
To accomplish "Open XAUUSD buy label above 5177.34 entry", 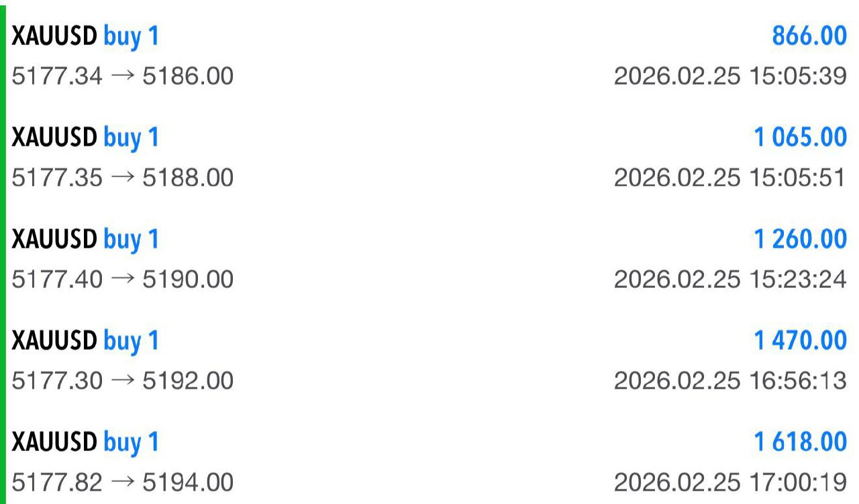I will point(85,36).
